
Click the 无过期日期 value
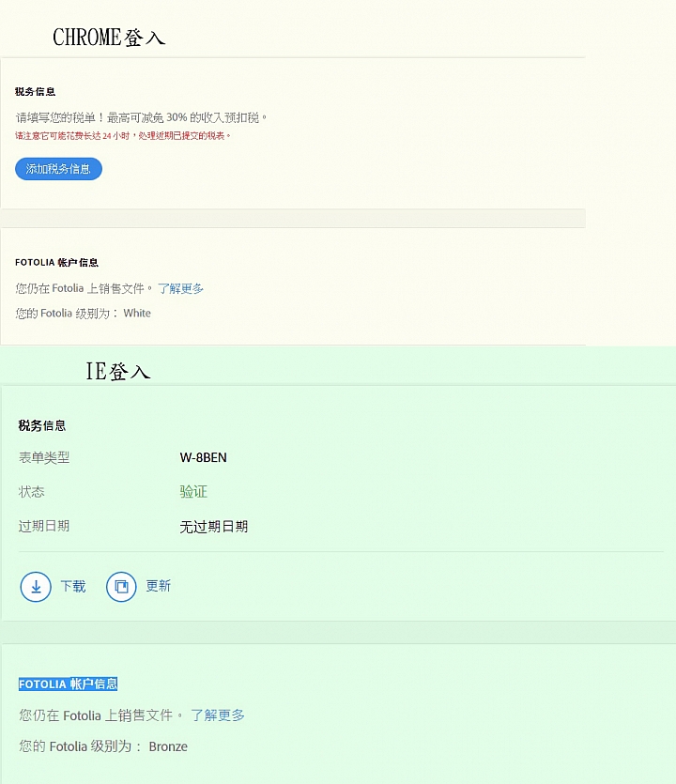click(213, 527)
